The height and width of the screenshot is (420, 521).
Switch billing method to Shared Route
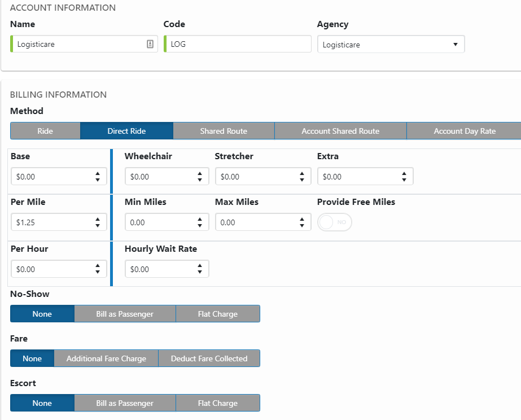click(x=224, y=131)
